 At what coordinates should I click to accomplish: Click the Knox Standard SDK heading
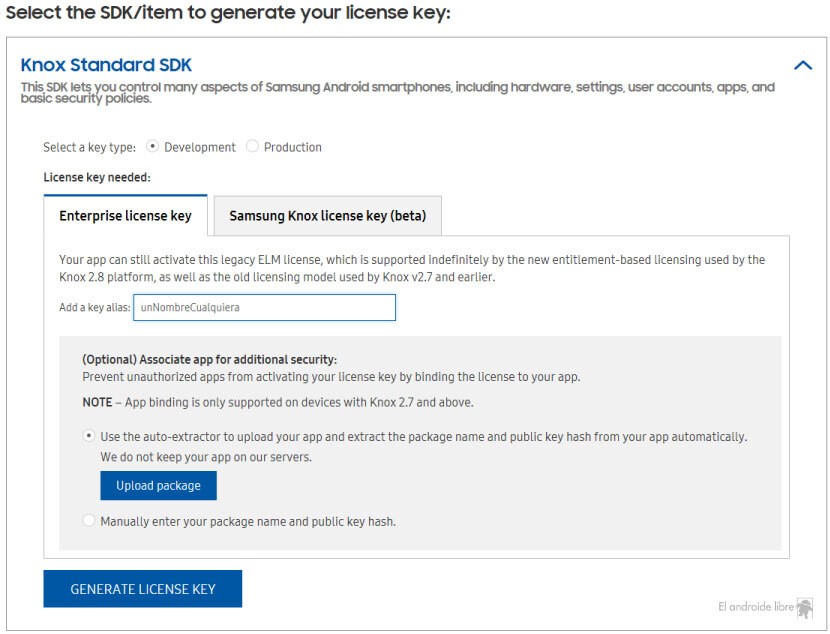[x=106, y=65]
